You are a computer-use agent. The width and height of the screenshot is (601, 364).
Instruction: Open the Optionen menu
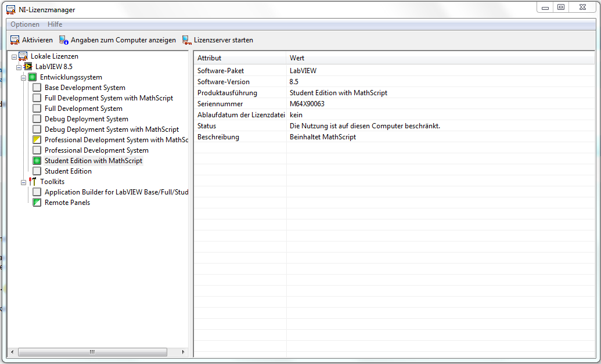coord(25,24)
